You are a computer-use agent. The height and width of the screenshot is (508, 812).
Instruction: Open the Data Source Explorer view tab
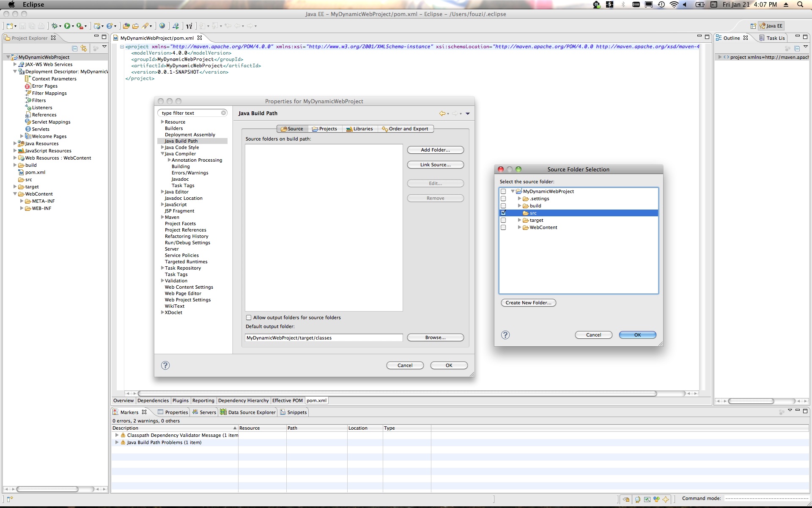(248, 412)
